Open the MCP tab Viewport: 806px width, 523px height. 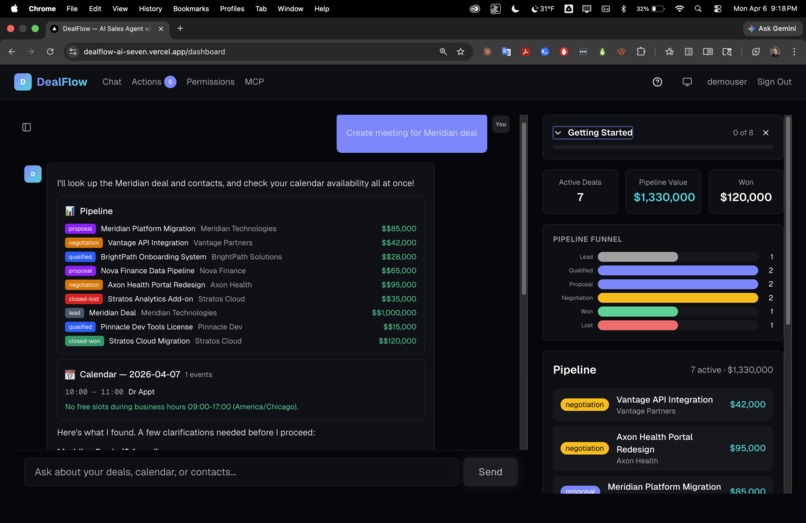[x=254, y=82]
